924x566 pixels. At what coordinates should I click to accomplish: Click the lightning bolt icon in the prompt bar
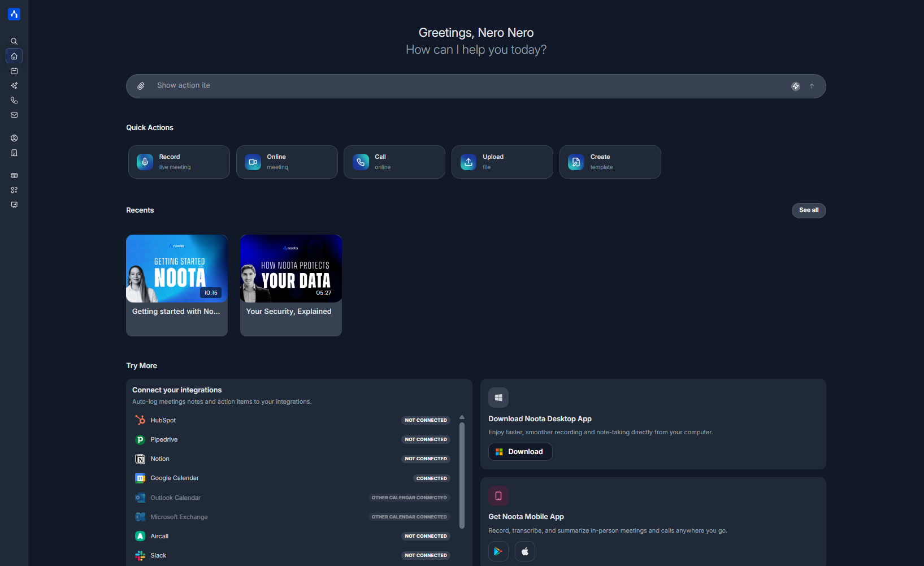795,86
